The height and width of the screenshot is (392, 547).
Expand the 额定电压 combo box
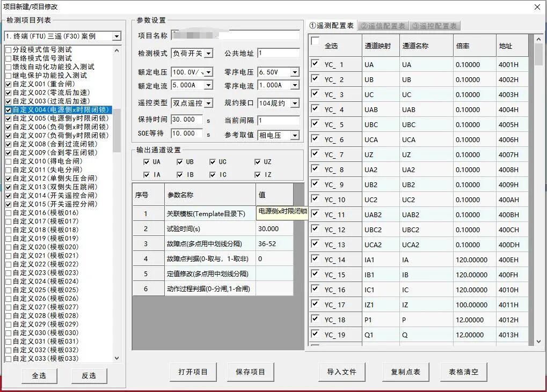208,72
